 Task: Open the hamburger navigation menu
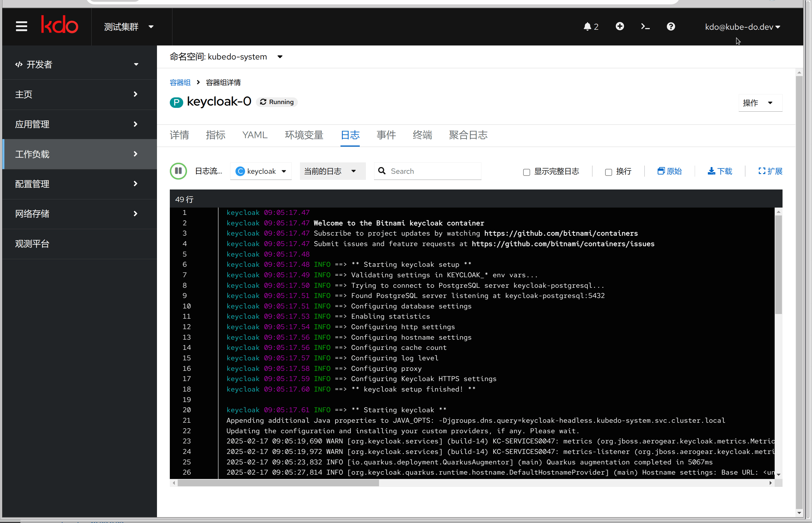click(x=21, y=27)
